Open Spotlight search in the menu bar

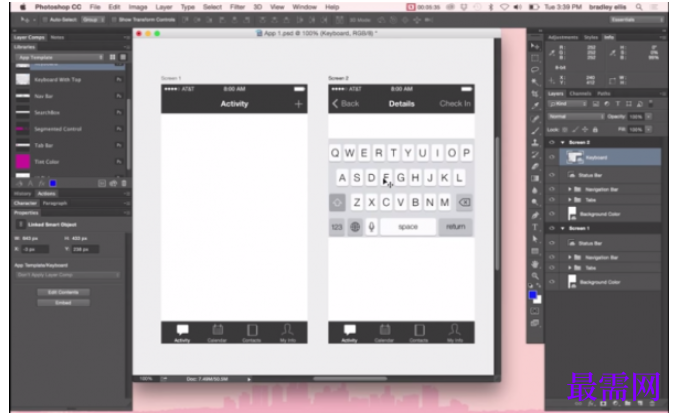click(x=639, y=7)
